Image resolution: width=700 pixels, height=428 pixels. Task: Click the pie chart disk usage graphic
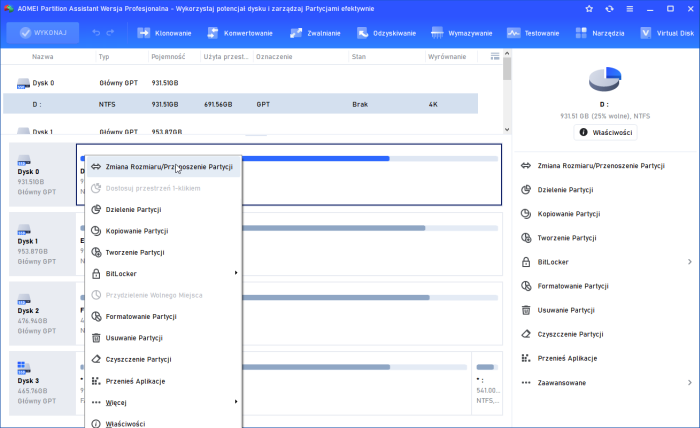click(x=604, y=79)
